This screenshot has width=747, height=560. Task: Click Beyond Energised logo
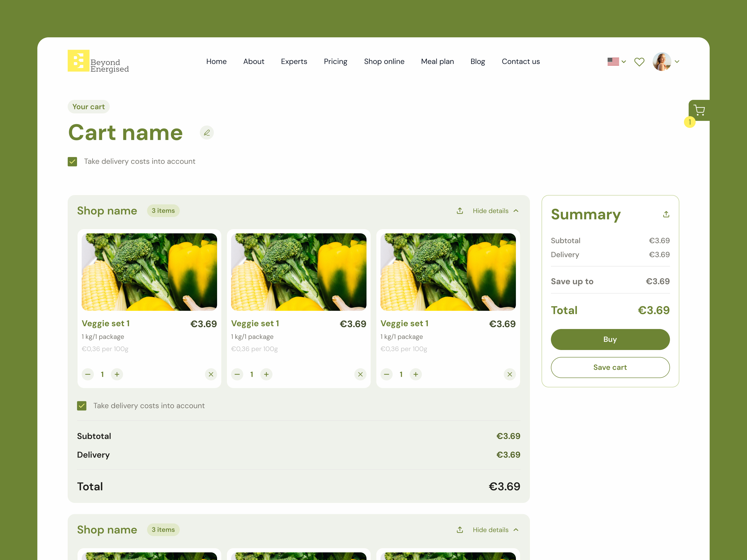coord(98,61)
